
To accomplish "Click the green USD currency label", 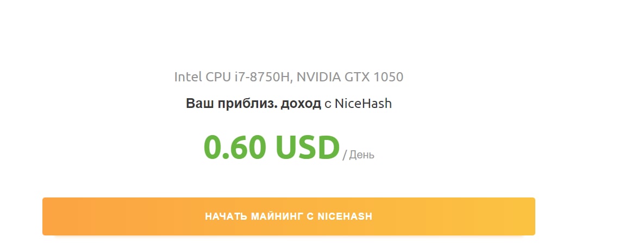I will [307, 146].
